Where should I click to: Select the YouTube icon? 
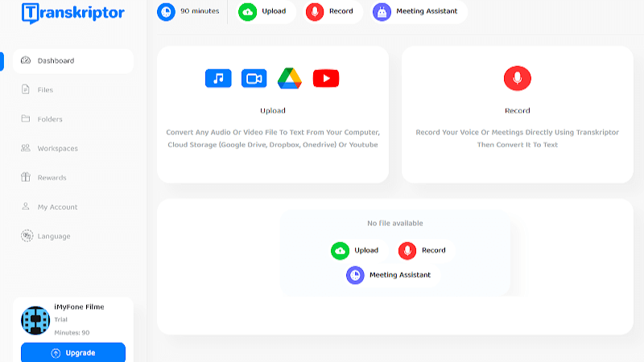point(326,78)
